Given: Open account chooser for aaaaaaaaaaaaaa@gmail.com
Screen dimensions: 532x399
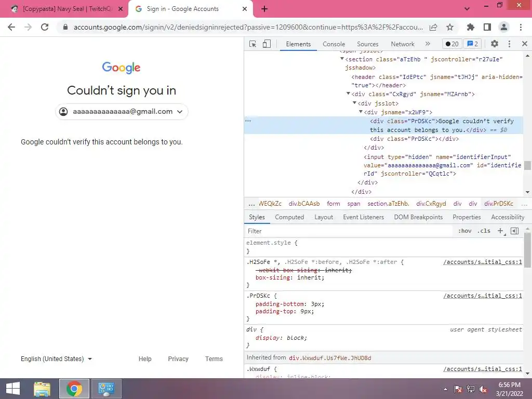Looking at the screenshot, I should tap(122, 112).
